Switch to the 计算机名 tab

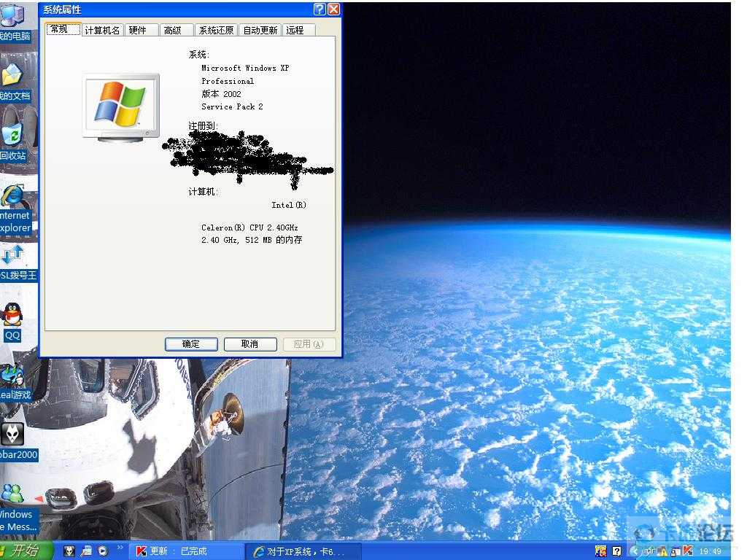102,30
